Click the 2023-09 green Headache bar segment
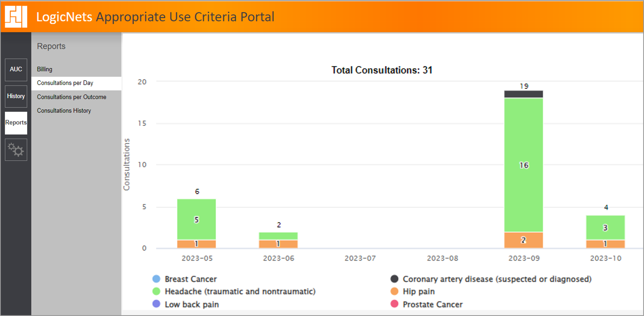The height and width of the screenshot is (316, 644). [x=523, y=165]
